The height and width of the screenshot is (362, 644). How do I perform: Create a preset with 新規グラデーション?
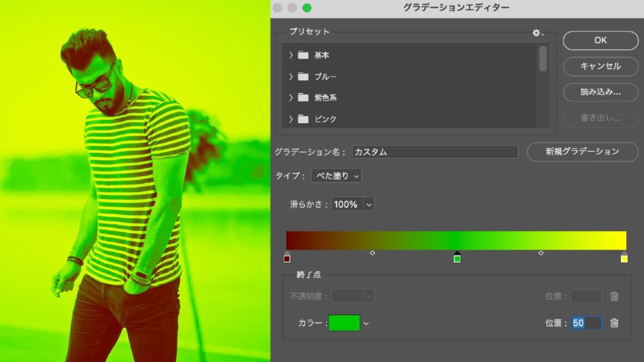(x=582, y=151)
